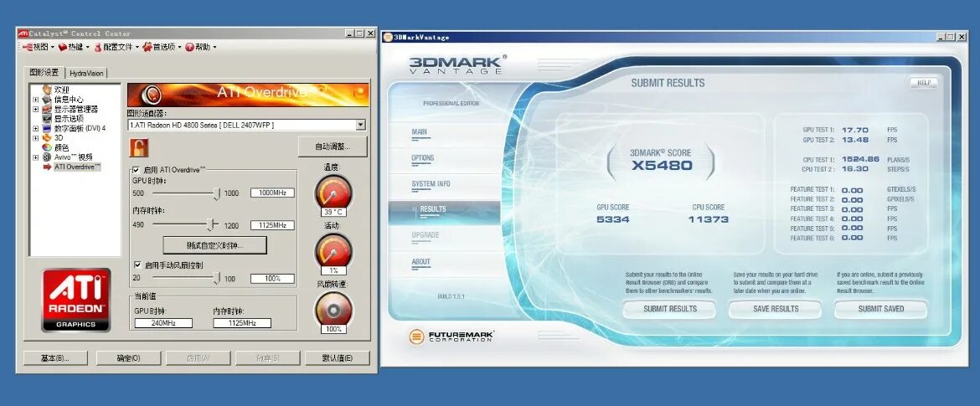Click the 1000MHz GPU clock value field

click(272, 193)
